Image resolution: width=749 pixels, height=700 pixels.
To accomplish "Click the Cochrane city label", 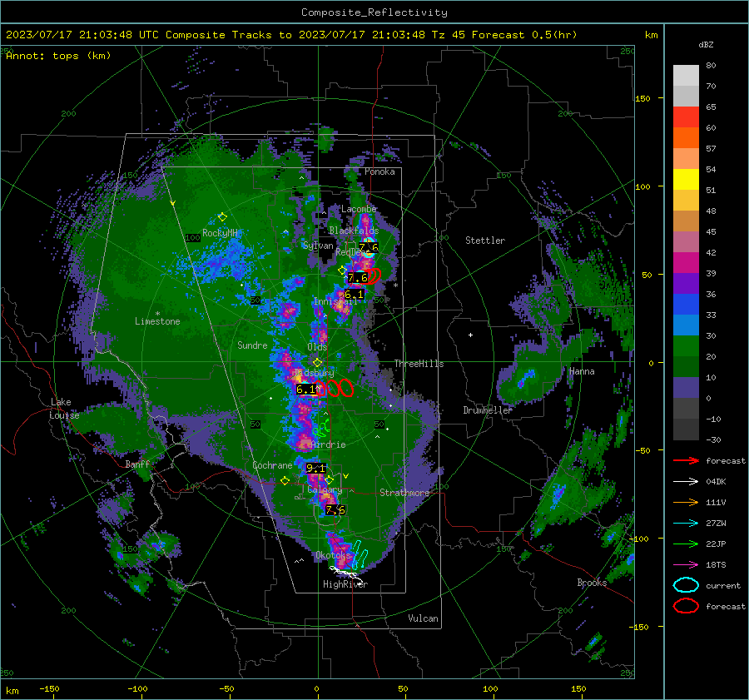I will (x=272, y=465).
